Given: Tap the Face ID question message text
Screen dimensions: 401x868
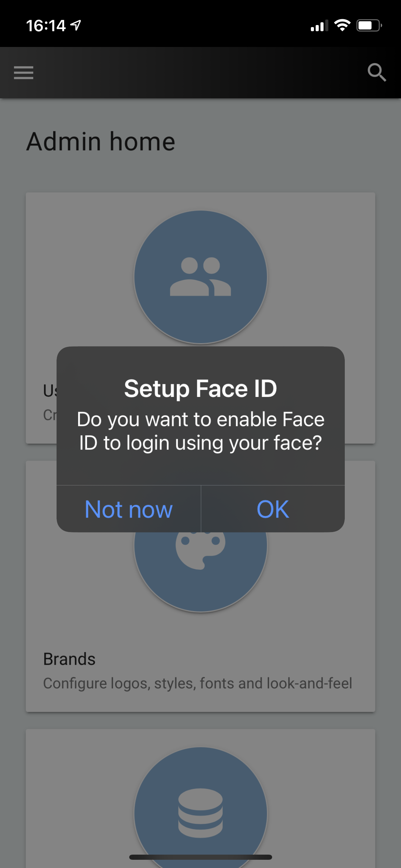Looking at the screenshot, I should (x=200, y=431).
